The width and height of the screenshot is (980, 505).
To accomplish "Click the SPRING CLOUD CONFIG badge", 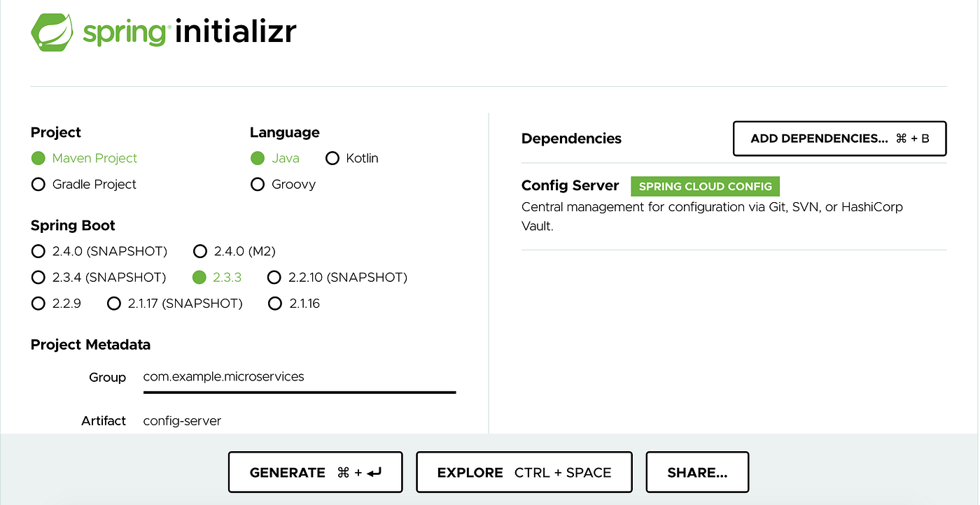I will (x=705, y=186).
